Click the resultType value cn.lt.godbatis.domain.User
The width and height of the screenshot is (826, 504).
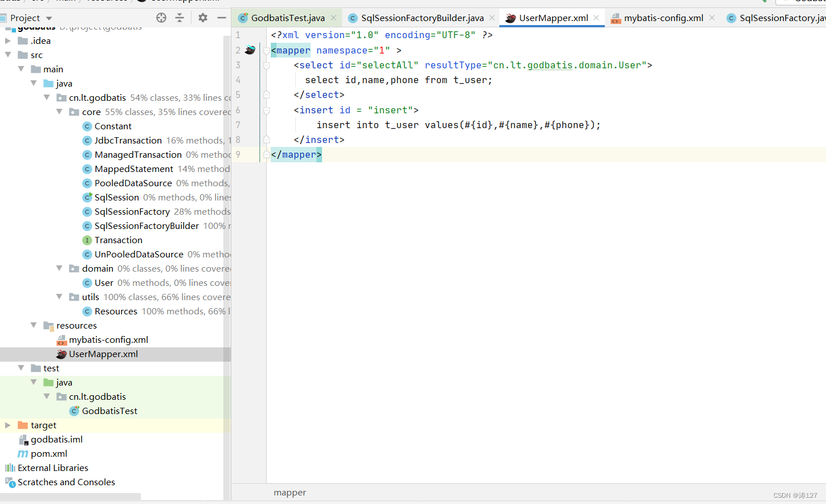pyautogui.click(x=567, y=65)
